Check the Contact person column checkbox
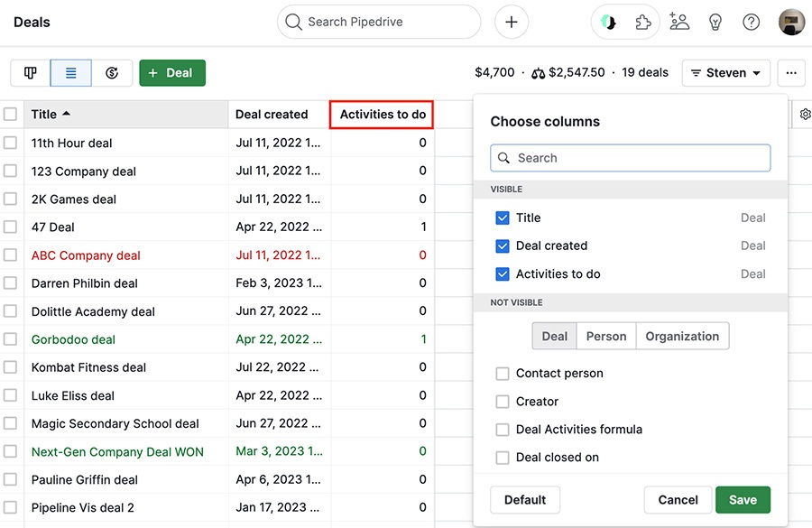The image size is (812, 528). (503, 374)
